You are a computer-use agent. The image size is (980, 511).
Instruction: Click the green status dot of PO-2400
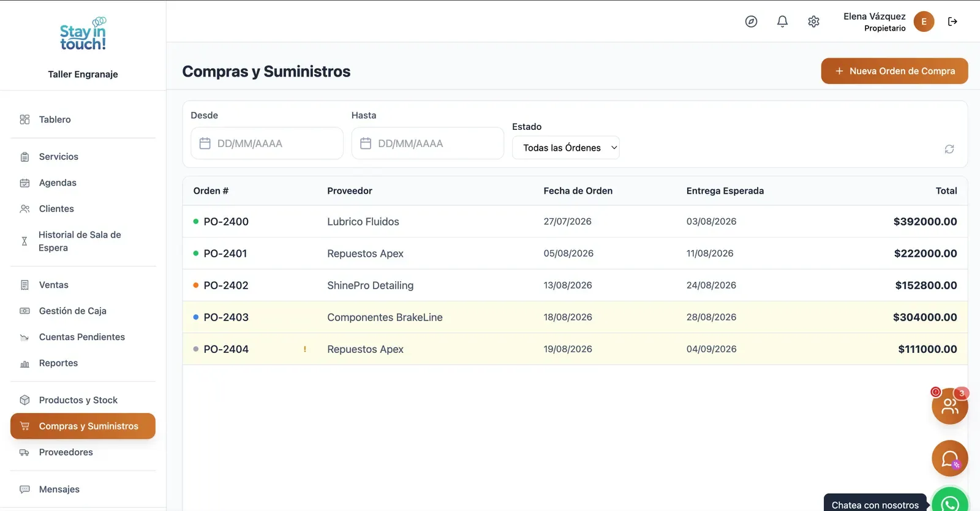click(x=196, y=222)
